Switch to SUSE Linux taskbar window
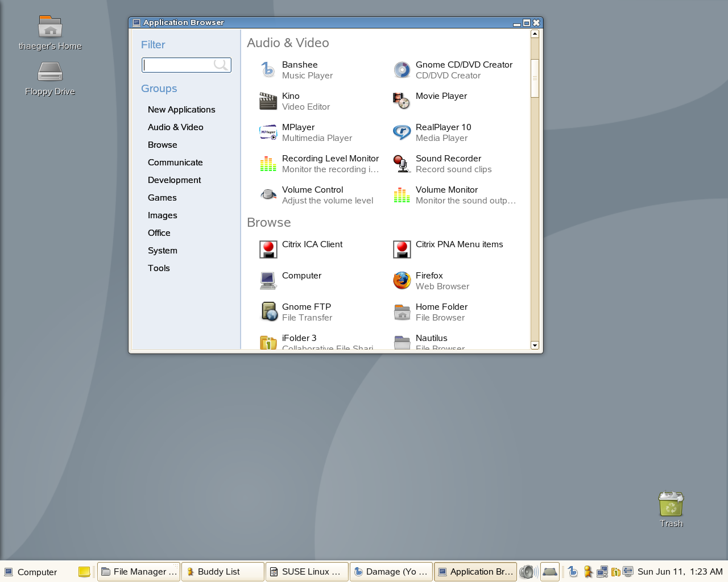Viewport: 728px width, 582px height. pyautogui.click(x=307, y=572)
